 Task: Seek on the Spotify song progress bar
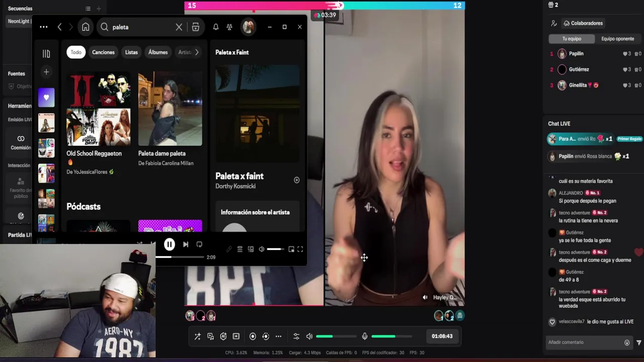(x=179, y=257)
